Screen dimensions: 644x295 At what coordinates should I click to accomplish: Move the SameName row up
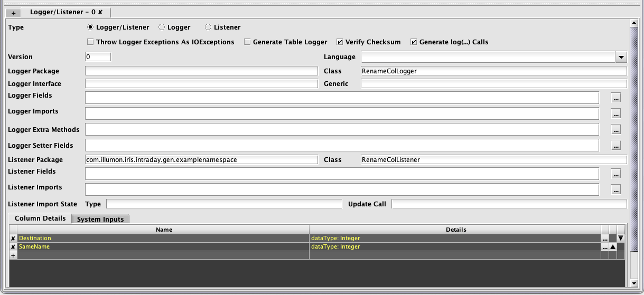point(613,247)
